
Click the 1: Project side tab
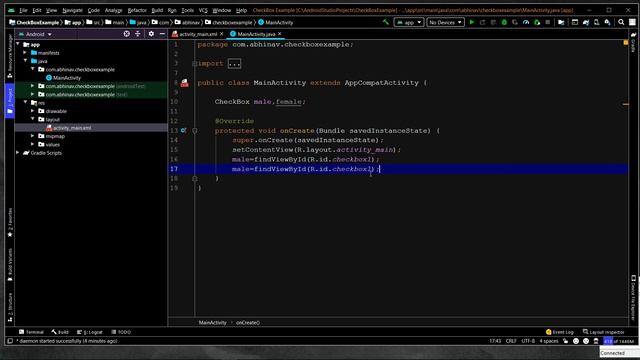click(x=10, y=100)
